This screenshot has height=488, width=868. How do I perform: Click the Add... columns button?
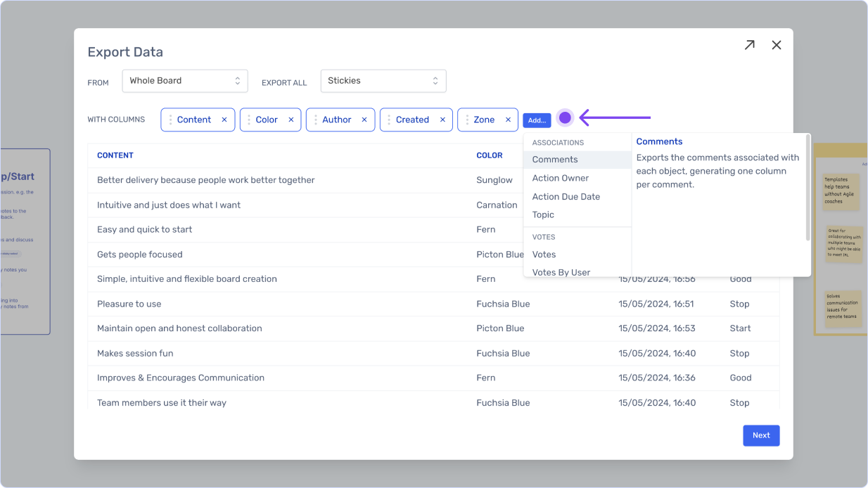pyautogui.click(x=537, y=120)
